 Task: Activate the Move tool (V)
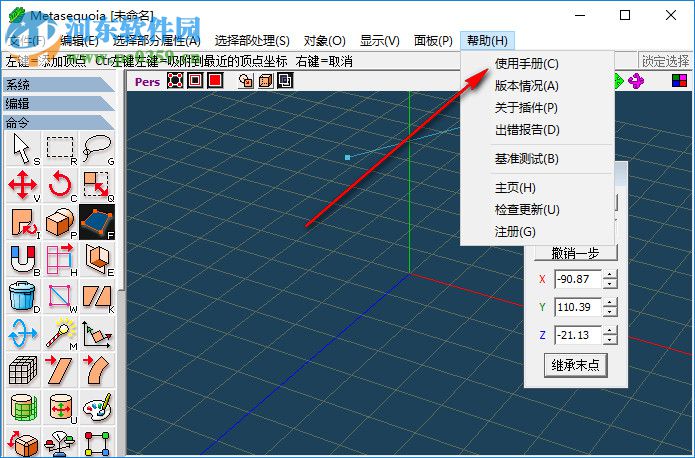(23, 185)
